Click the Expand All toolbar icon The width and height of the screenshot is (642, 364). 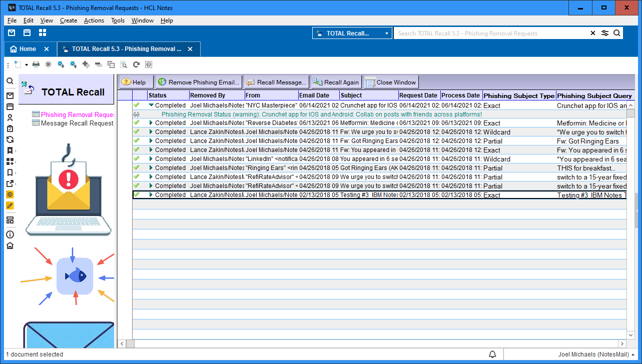point(86,64)
